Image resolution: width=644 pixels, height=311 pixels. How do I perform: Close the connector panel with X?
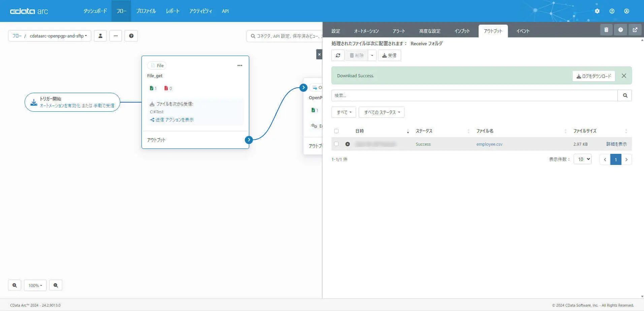[x=319, y=54]
